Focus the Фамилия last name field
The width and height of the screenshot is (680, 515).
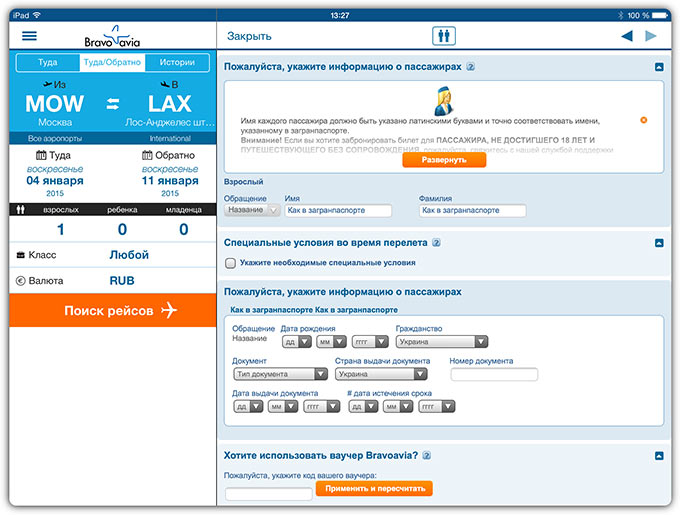tap(473, 211)
